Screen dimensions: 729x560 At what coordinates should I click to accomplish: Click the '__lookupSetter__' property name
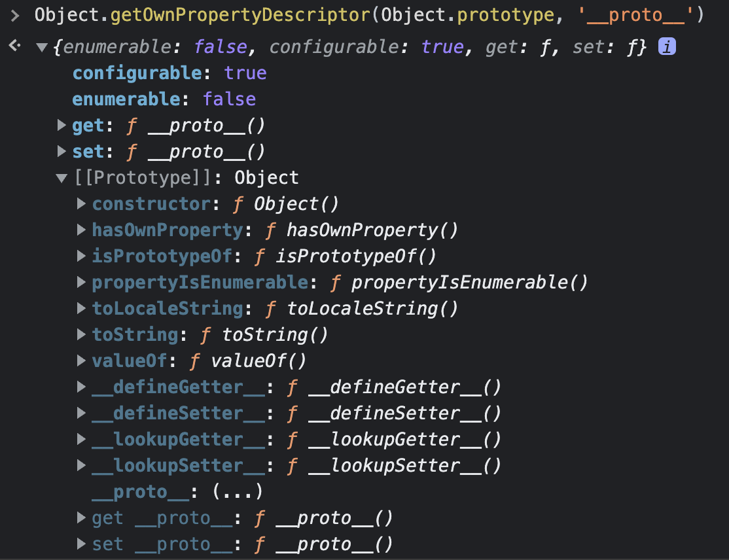[x=179, y=465]
